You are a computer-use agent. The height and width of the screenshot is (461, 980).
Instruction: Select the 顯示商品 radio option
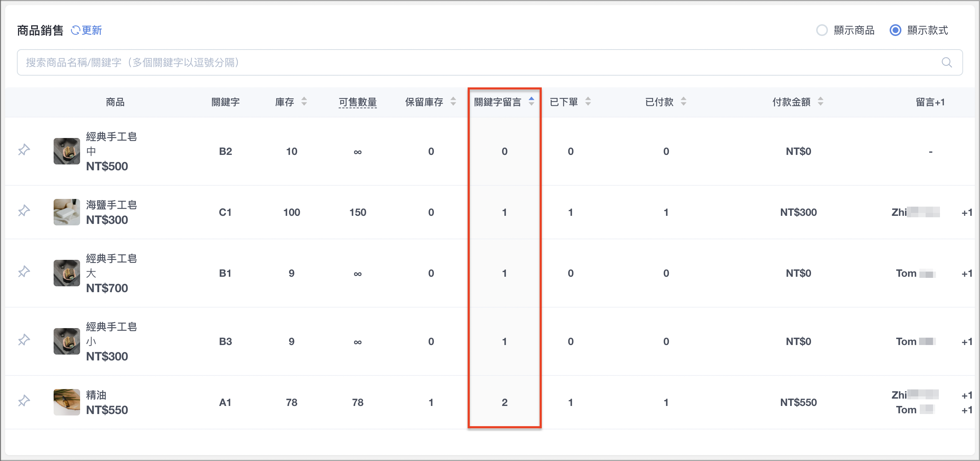(845, 30)
